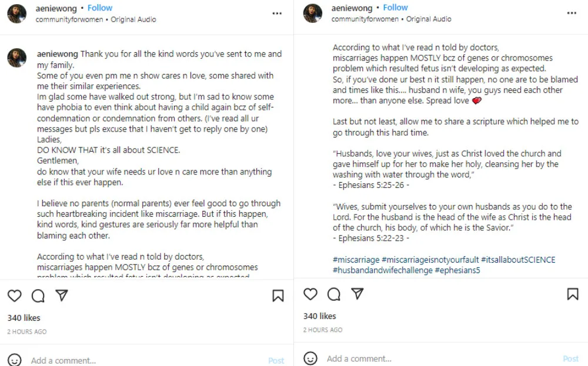Screen dimensions: 588x366
Task: Open the #ephesians5 hashtag
Action: [x=457, y=270]
